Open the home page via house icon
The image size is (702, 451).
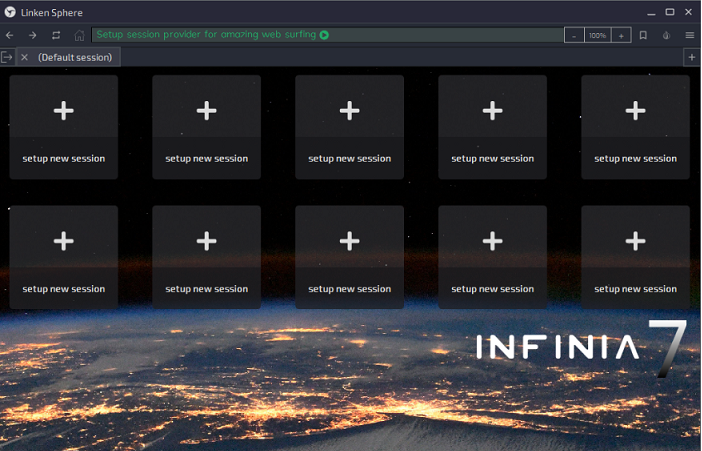click(79, 35)
